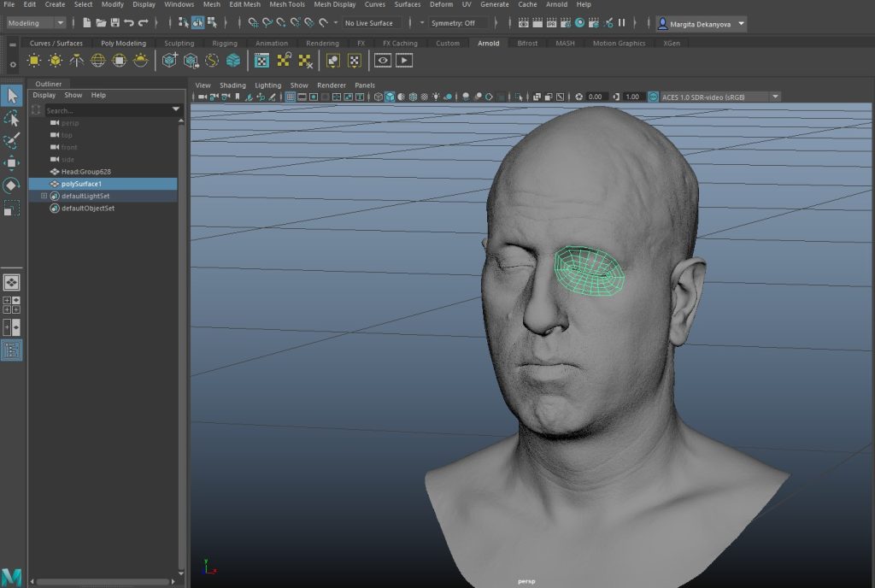Open the Render View clapperboard icon
Screen dimensions: 875x588
click(x=524, y=23)
